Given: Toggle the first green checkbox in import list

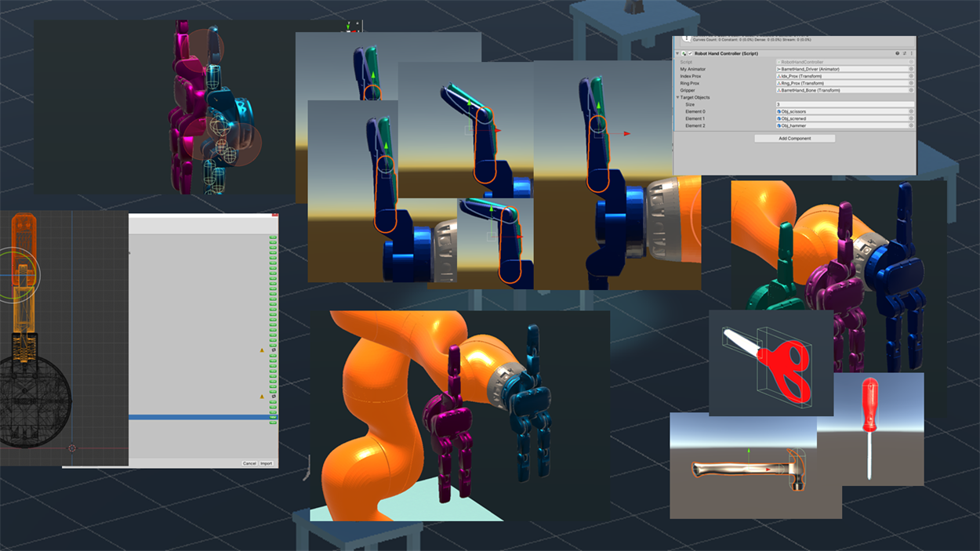Looking at the screenshot, I should click(x=272, y=238).
